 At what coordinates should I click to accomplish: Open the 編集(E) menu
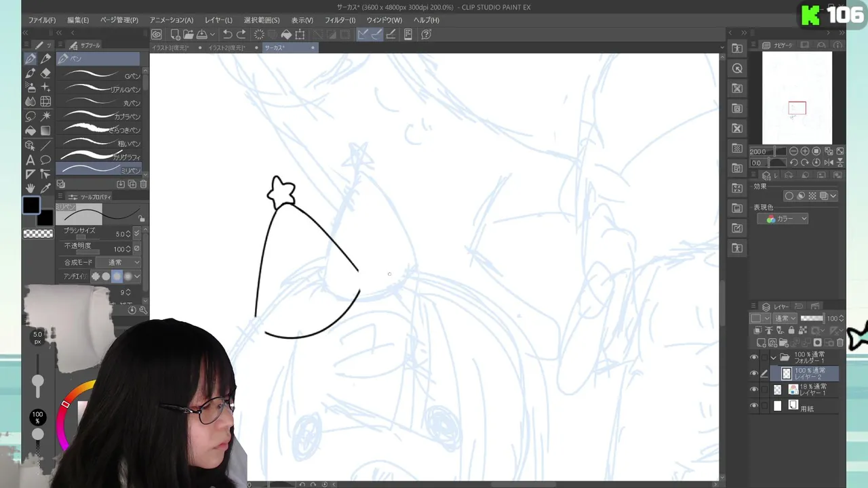78,20
